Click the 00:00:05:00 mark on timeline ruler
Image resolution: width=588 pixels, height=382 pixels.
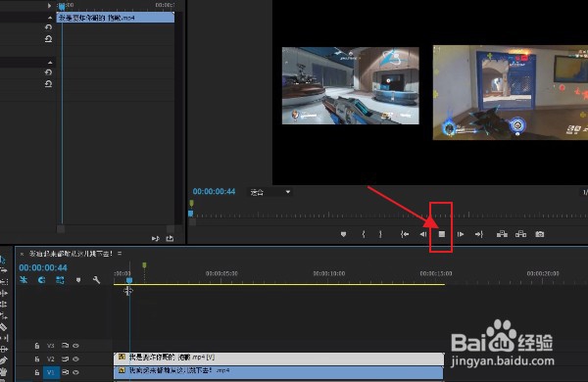click(x=221, y=273)
